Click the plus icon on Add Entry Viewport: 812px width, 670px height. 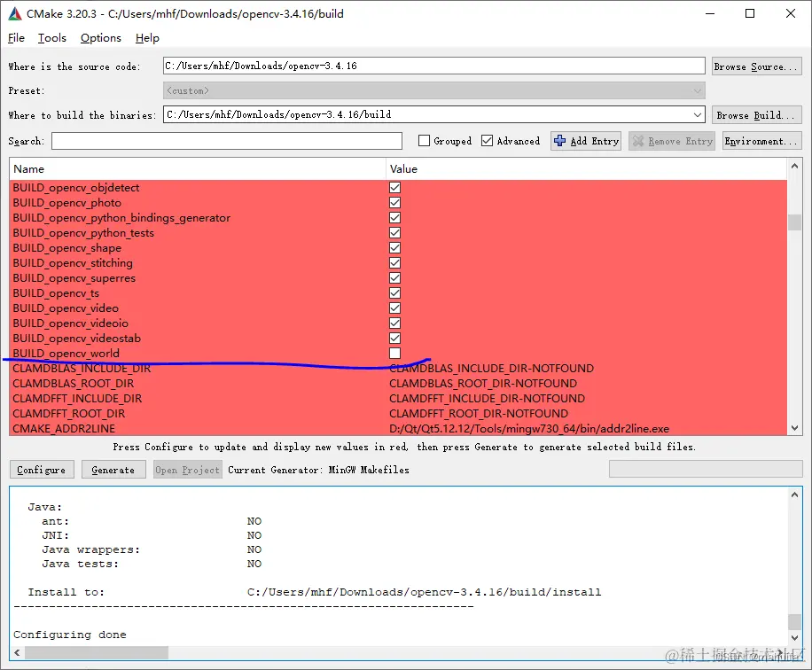559,141
